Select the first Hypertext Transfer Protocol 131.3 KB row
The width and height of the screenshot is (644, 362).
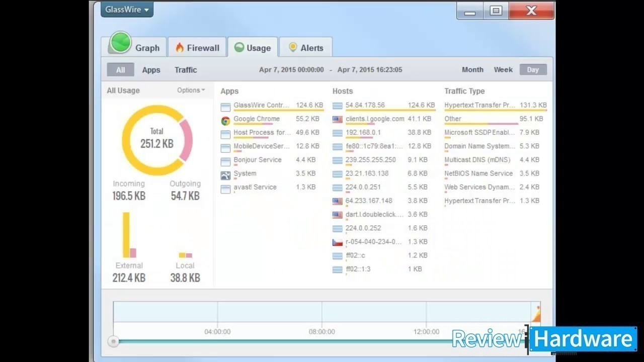[x=496, y=105]
